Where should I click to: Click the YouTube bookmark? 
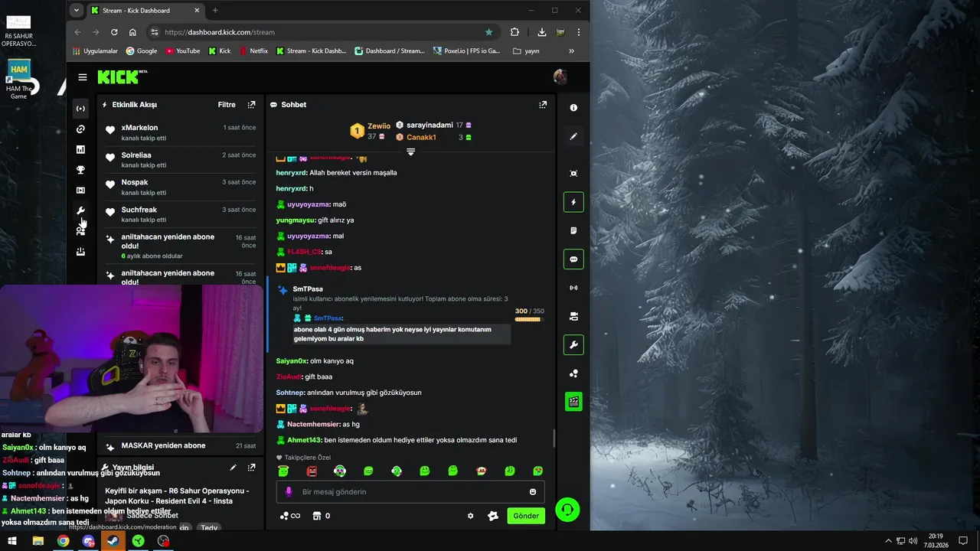pos(183,51)
